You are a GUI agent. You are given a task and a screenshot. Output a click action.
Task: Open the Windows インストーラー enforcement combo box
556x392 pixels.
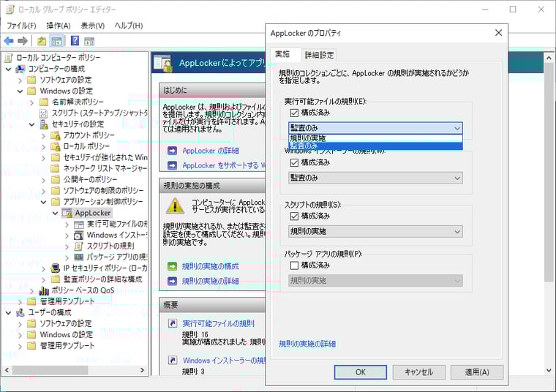pyautogui.click(x=375, y=178)
